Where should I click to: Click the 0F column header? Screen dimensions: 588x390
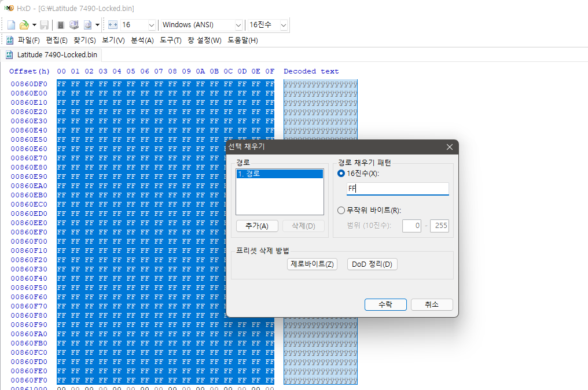click(x=270, y=71)
